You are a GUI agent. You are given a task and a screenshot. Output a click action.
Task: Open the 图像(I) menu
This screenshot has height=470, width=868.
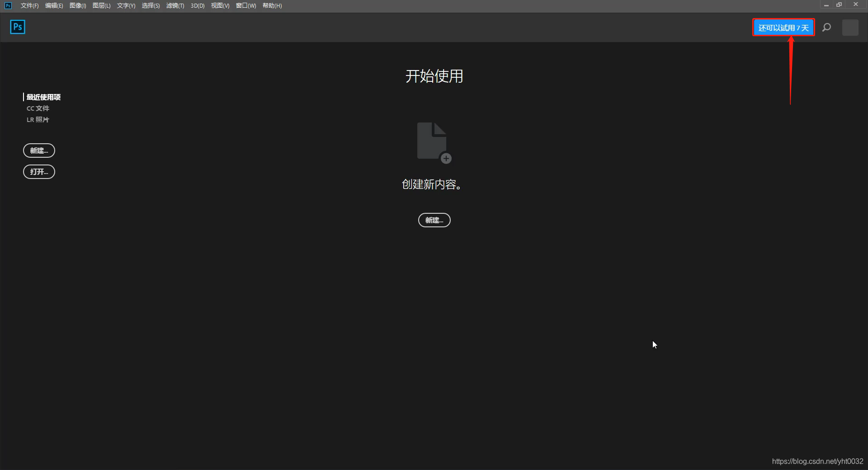point(78,5)
